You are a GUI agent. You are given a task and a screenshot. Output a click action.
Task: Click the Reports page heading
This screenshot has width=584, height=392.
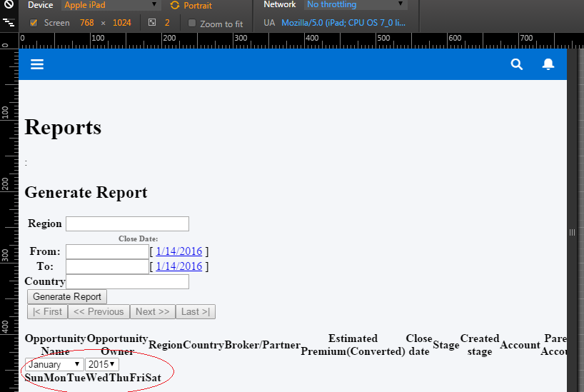point(63,127)
